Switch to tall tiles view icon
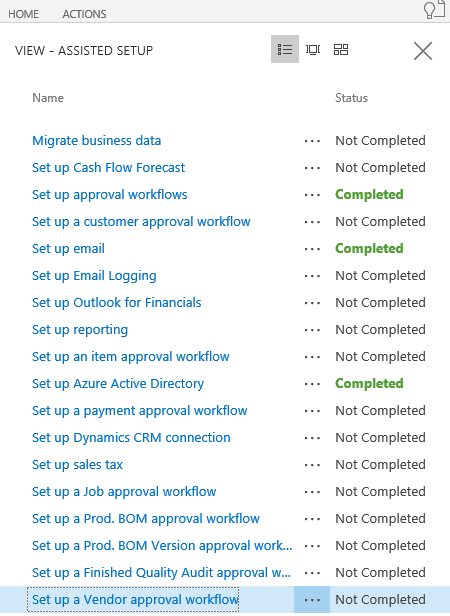 tap(313, 50)
